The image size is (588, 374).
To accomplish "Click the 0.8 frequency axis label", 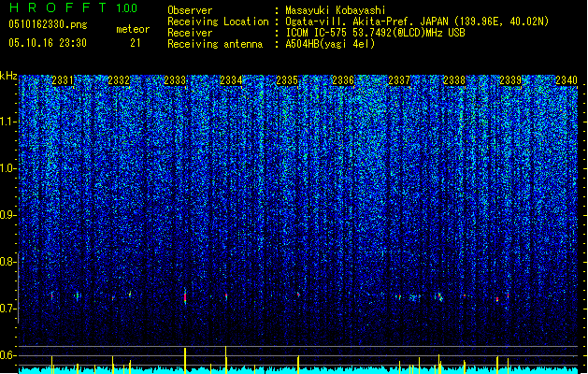I will pos(7,262).
